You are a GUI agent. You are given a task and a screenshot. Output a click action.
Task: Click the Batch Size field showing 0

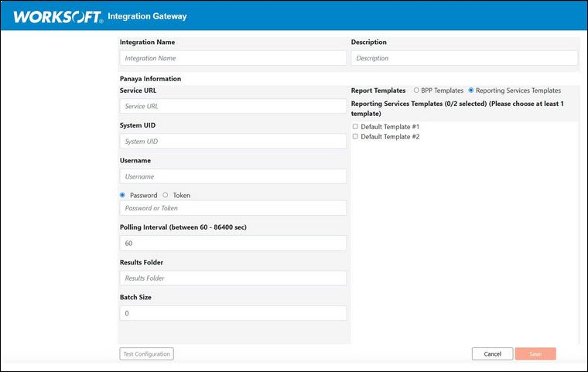233,313
